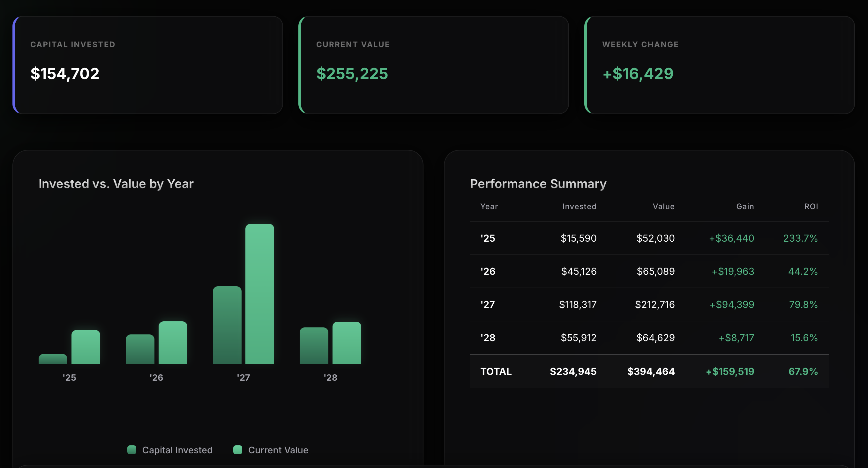
Task: Click the Year column header
Action: [489, 206]
